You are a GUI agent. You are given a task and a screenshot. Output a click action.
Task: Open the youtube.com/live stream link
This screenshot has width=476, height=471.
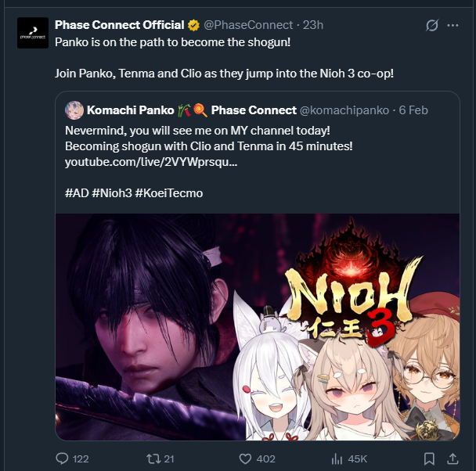tap(151, 162)
